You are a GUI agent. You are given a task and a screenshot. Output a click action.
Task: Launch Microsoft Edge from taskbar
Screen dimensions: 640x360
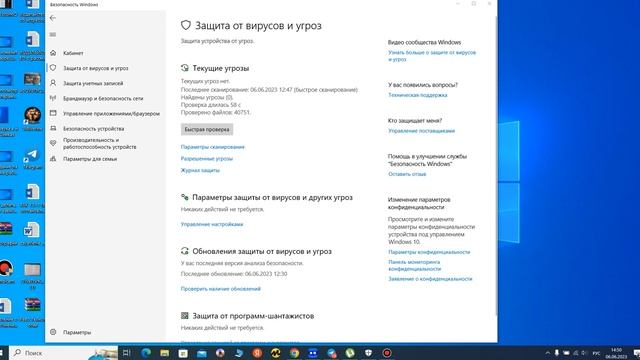point(146,353)
